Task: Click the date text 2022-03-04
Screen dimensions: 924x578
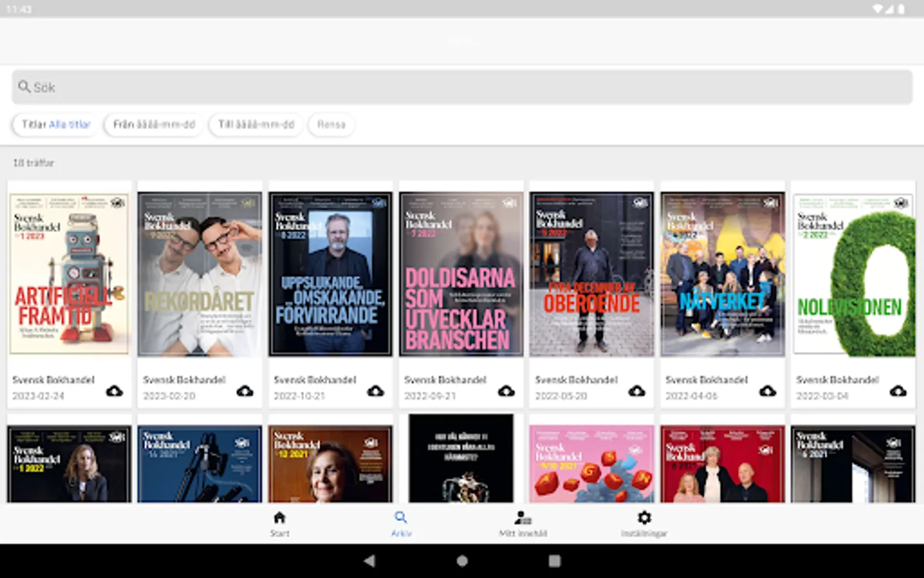Action: click(x=823, y=396)
